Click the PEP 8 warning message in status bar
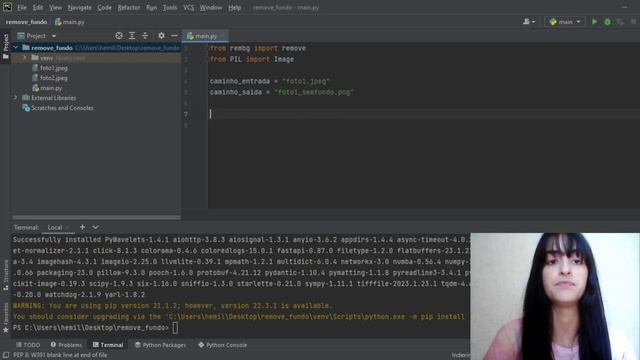Viewport: 640px width, 360px height. (x=60, y=356)
